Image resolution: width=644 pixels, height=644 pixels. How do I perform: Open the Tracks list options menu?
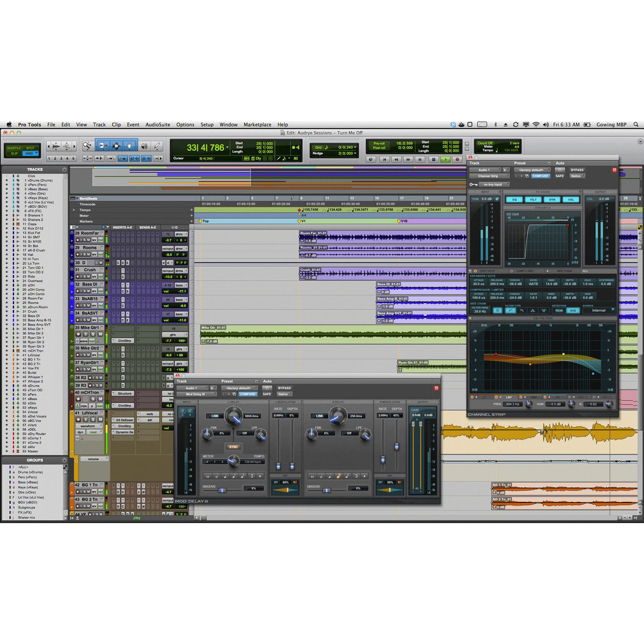point(64,170)
